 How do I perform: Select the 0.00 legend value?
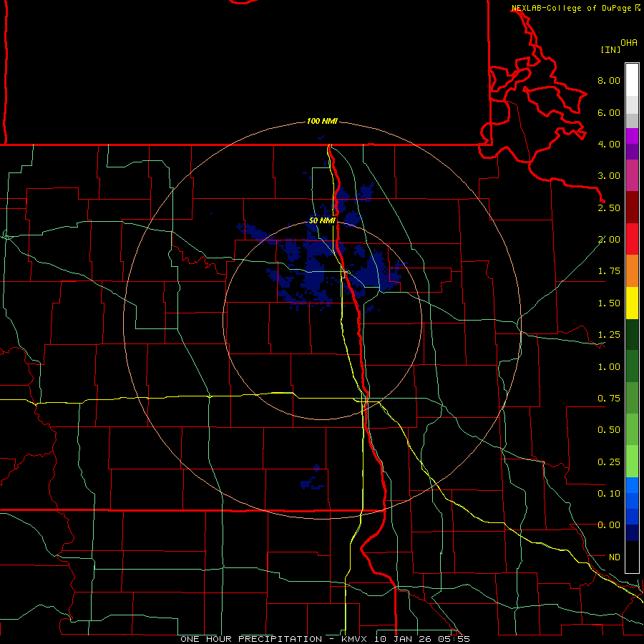coord(609,525)
